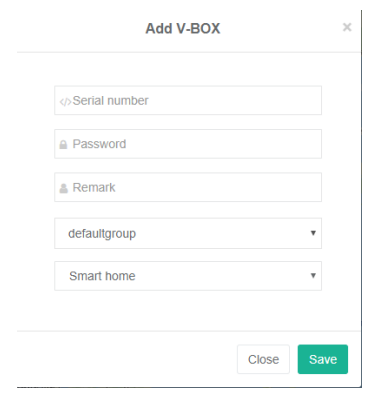Click the Password placeholder text
Viewport: 379px width, 397px height.
point(99,144)
